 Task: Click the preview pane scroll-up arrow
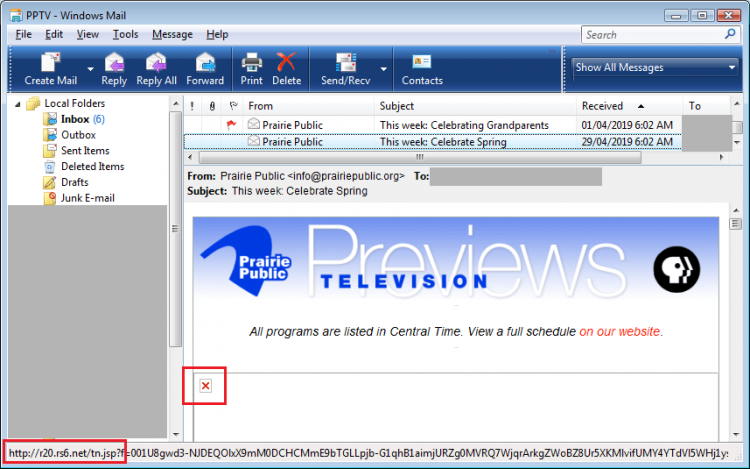[736, 210]
